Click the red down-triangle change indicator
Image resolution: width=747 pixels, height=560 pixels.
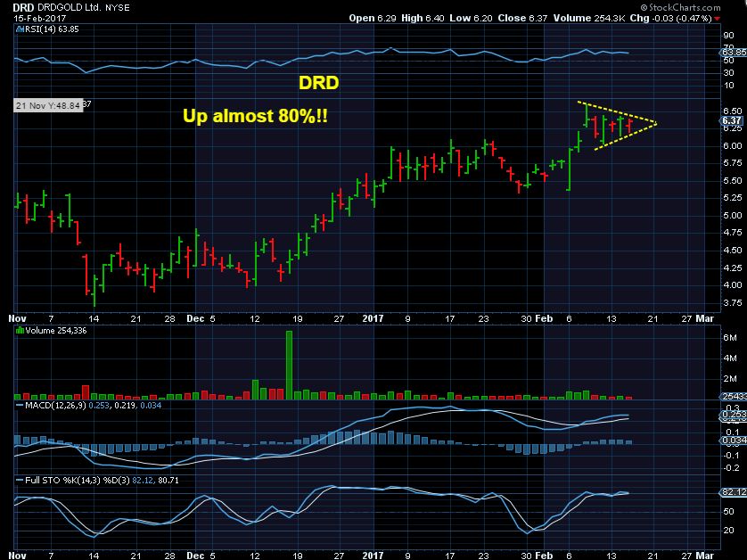coord(717,19)
